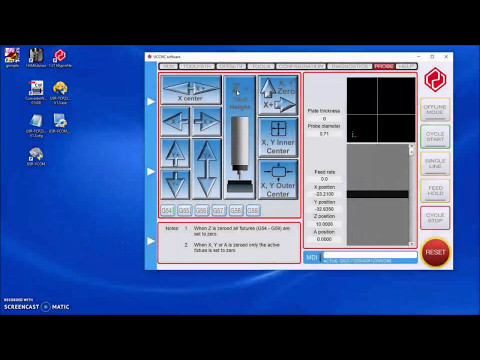
Task: Click the G-code list vertical scrollbar
Action: (411, 195)
